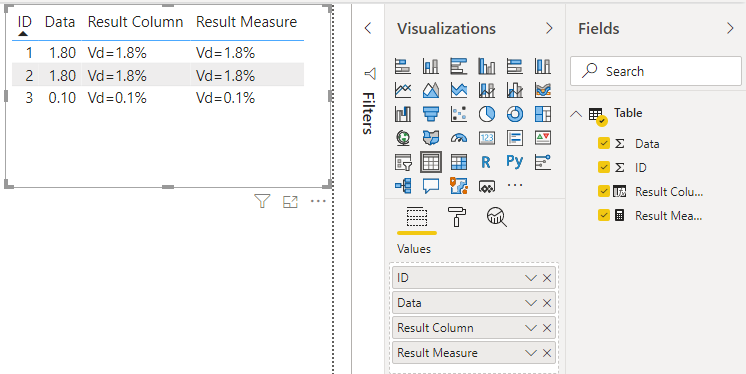Select the Stacked column chart visual

coord(431,66)
